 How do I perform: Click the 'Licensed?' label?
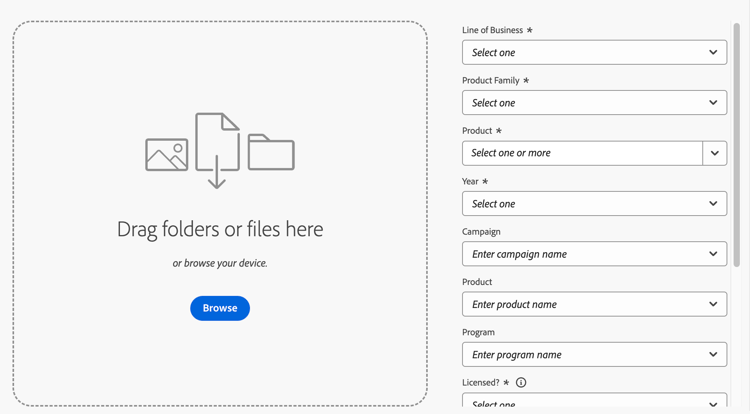(x=481, y=382)
